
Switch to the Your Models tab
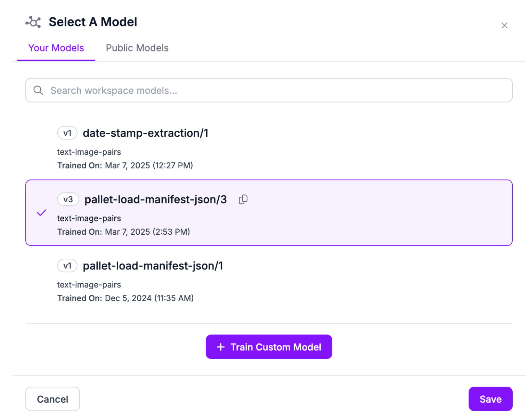[56, 48]
